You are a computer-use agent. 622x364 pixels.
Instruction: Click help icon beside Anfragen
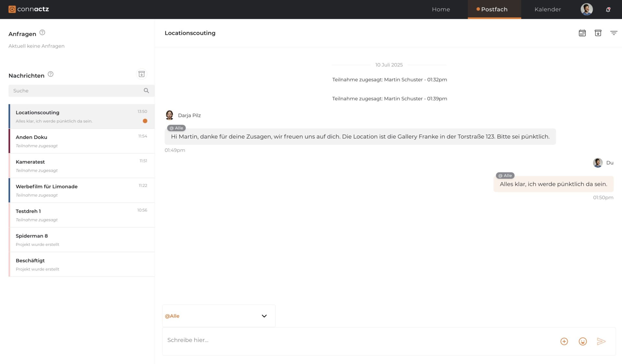pos(42,32)
